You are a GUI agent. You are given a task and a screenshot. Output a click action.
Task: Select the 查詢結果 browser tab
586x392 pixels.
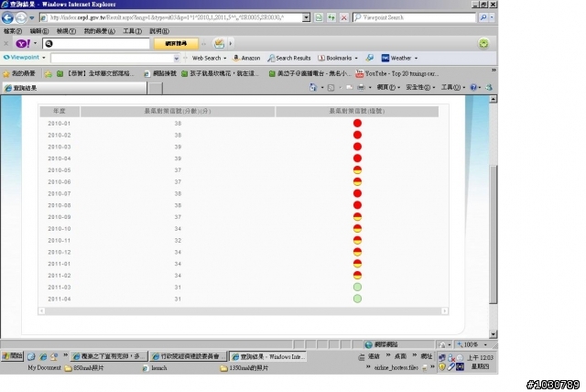point(74,88)
